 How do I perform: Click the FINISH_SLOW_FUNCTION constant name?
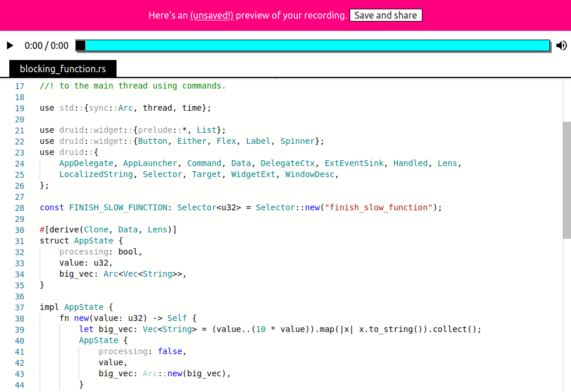[x=118, y=207]
